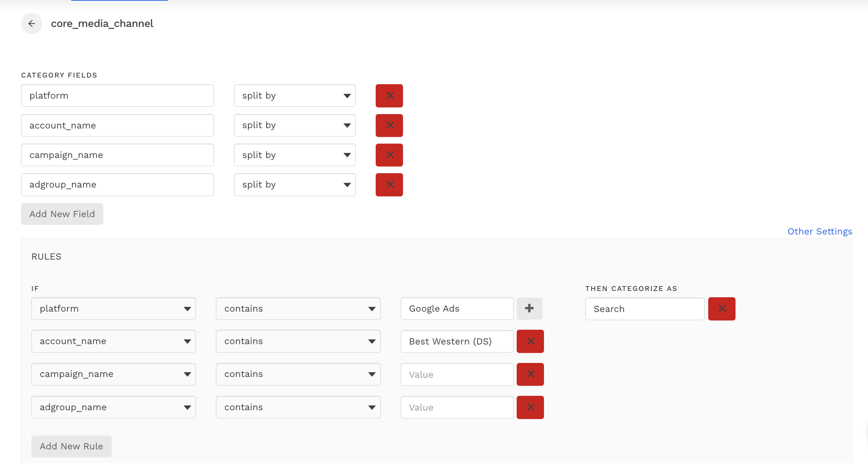Open the contains operator dropdown for account_name rule
The image size is (868, 463).
(298, 341)
